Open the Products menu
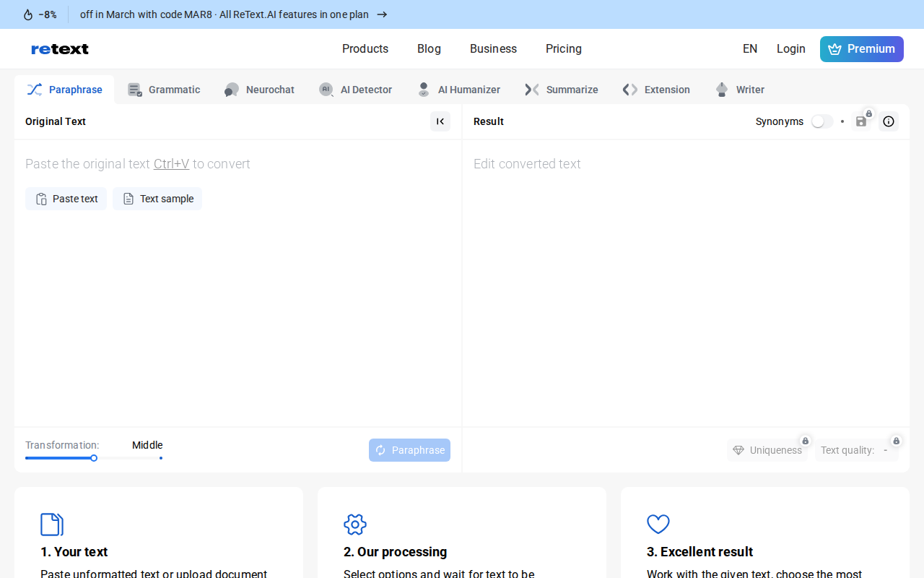Screen dimensions: 924x578 pyautogui.click(x=365, y=49)
